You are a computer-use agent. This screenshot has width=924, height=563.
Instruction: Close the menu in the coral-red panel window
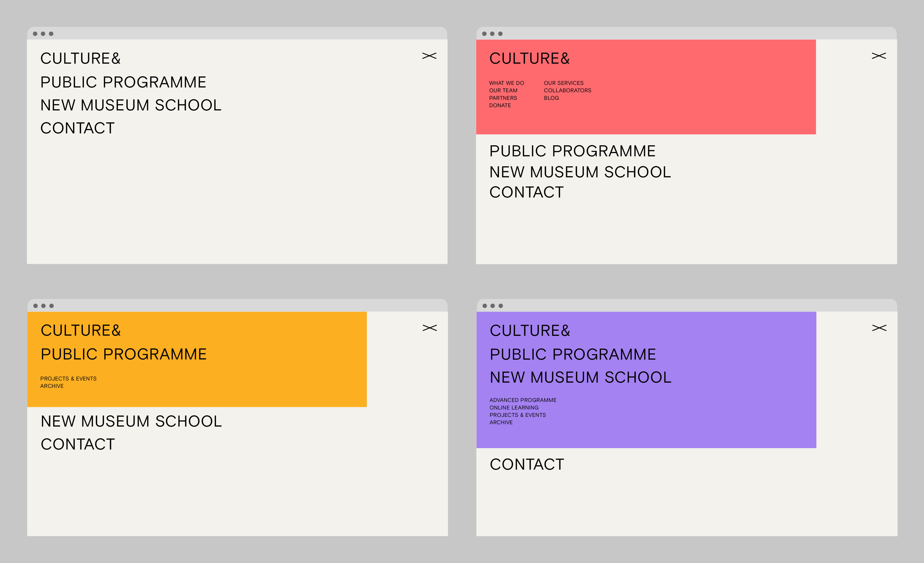tap(879, 56)
